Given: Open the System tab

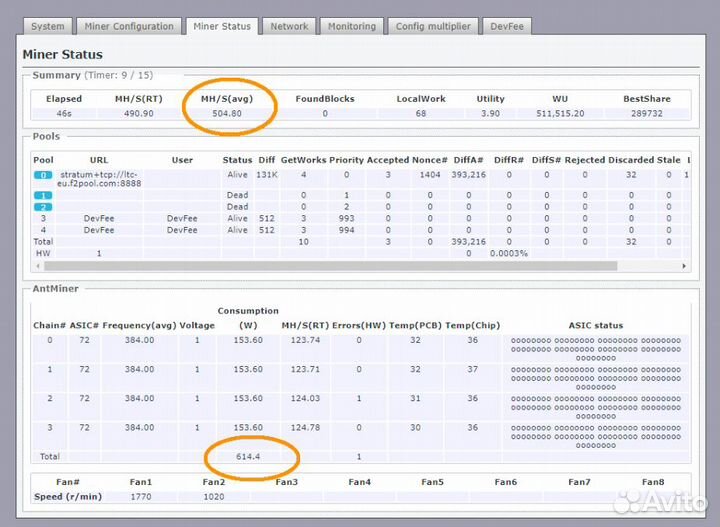Looking at the screenshot, I should click(47, 27).
